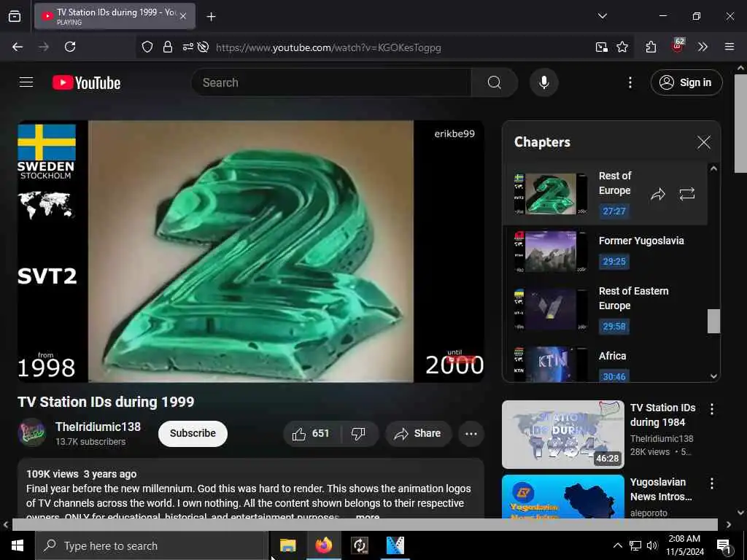Image resolution: width=747 pixels, height=560 pixels.
Task: Click the search magnifier button
Action: [494, 82]
